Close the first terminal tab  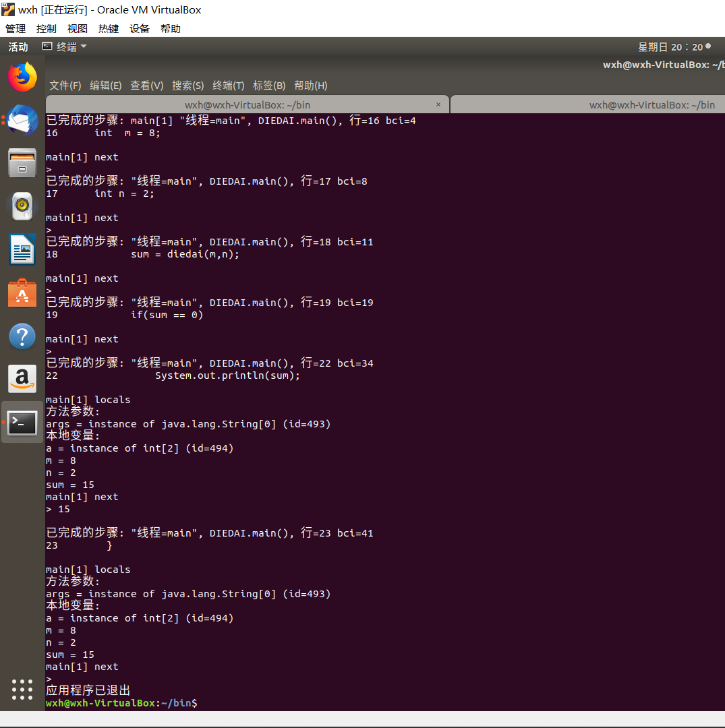click(438, 104)
